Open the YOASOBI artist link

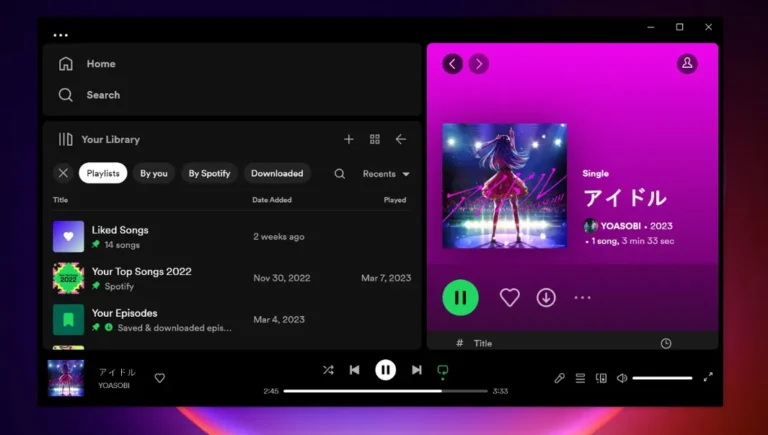click(621, 226)
